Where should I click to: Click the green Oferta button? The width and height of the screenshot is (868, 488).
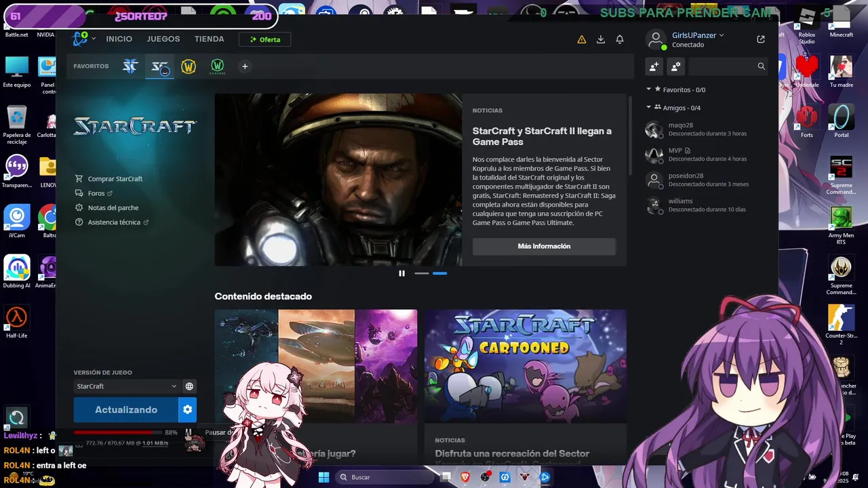pyautogui.click(x=264, y=39)
